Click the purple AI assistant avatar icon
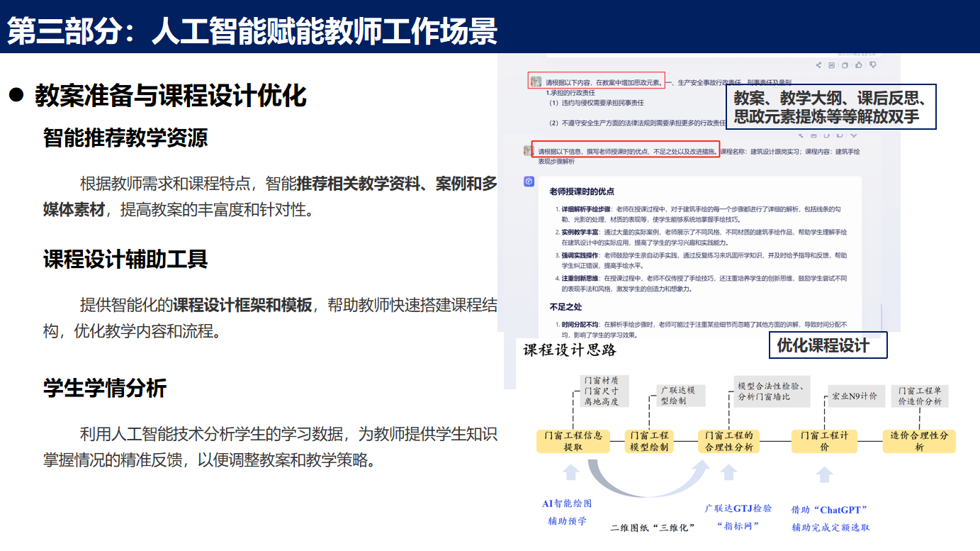 point(529,182)
